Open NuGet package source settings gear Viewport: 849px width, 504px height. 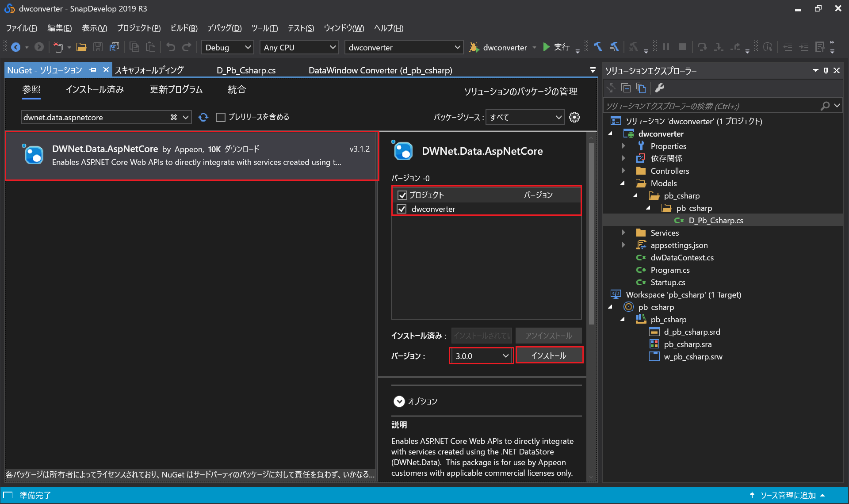coord(574,117)
